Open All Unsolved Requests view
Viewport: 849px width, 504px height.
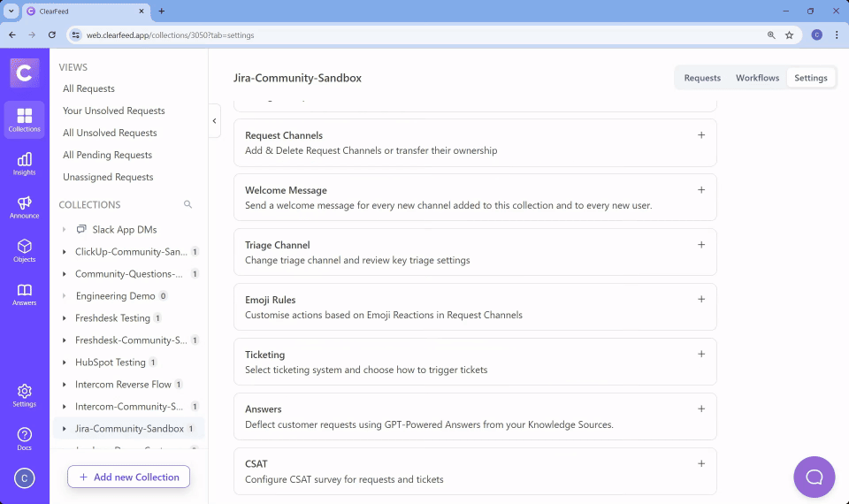point(110,133)
